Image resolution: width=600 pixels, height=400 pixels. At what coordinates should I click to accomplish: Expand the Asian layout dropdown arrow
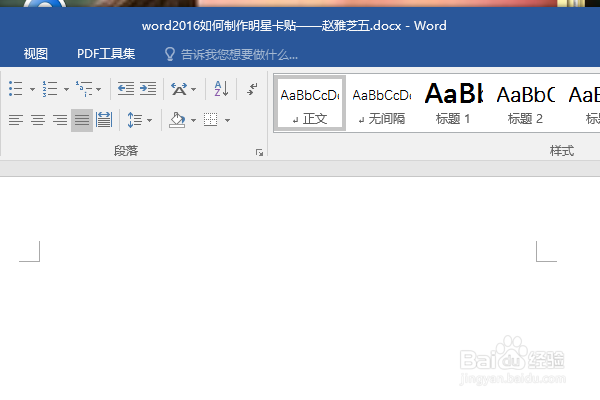(193, 89)
